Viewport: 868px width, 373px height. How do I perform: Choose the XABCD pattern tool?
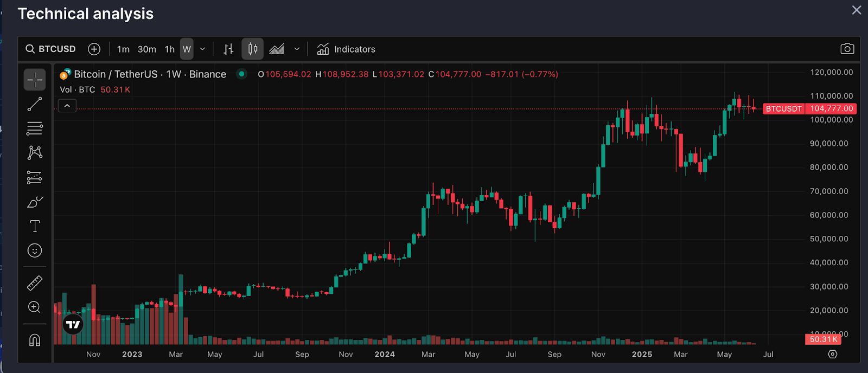tap(35, 153)
